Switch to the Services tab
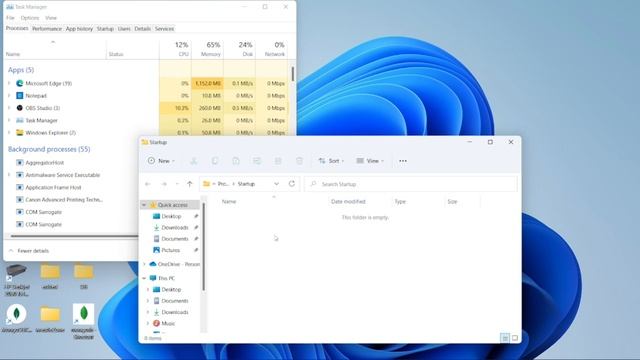640x360 pixels. tap(164, 29)
